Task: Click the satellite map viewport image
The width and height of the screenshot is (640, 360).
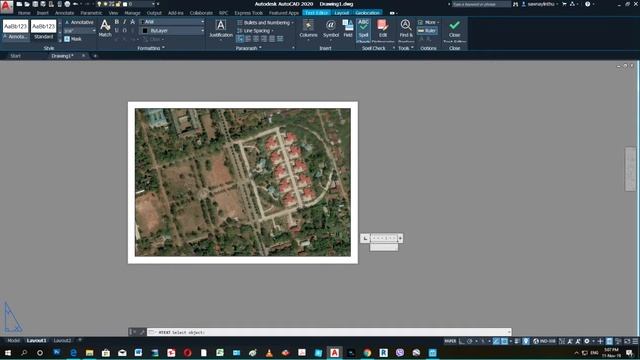Action: click(x=243, y=182)
